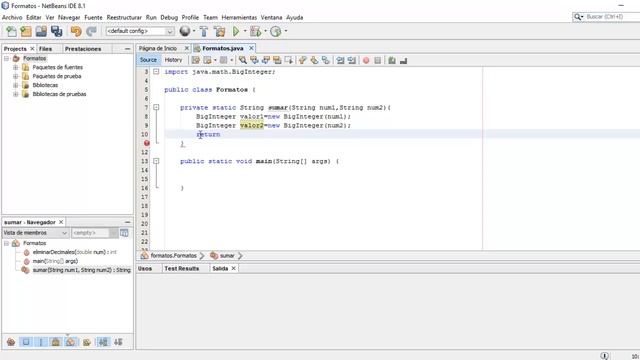Toggle Highlight Search icon in editor toolbar
Viewport: 640px width, 360px height.
tap(277, 60)
